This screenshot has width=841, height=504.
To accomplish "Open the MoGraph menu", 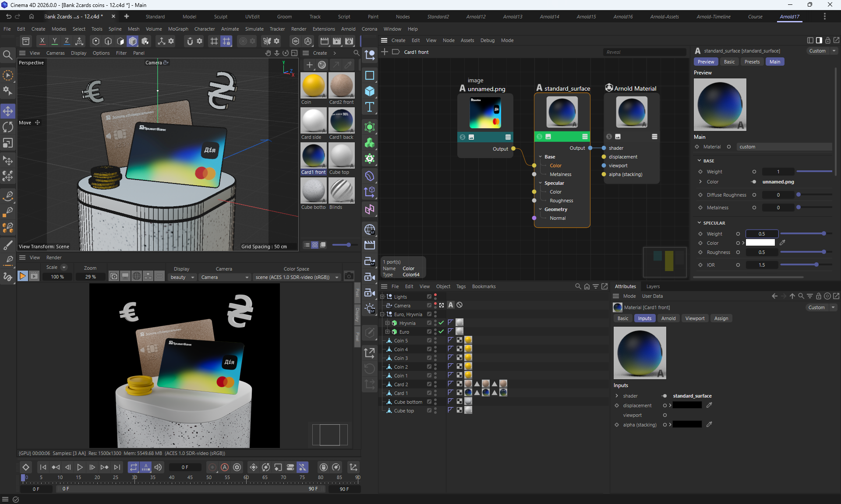I will [178, 29].
